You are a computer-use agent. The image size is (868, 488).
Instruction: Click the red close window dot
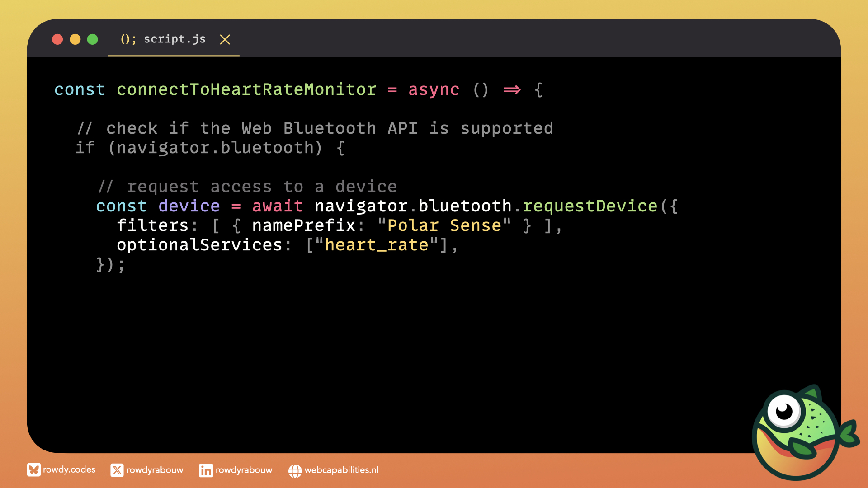[57, 39]
